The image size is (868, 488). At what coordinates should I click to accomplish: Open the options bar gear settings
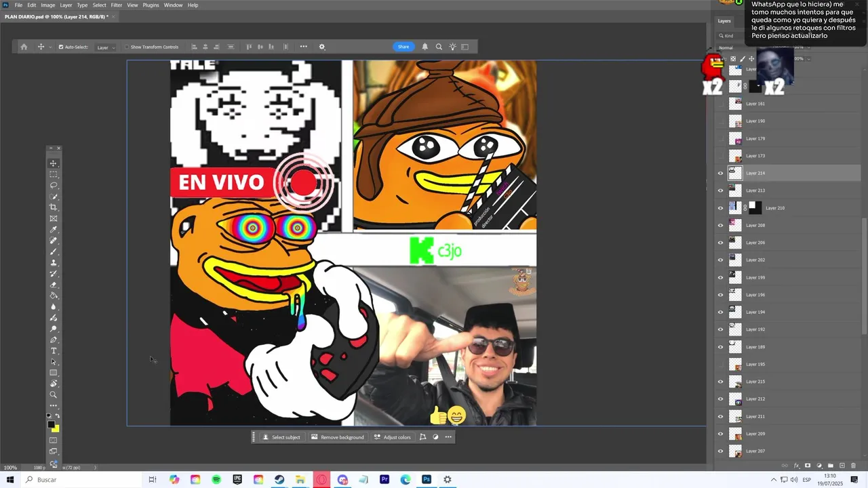(x=321, y=47)
